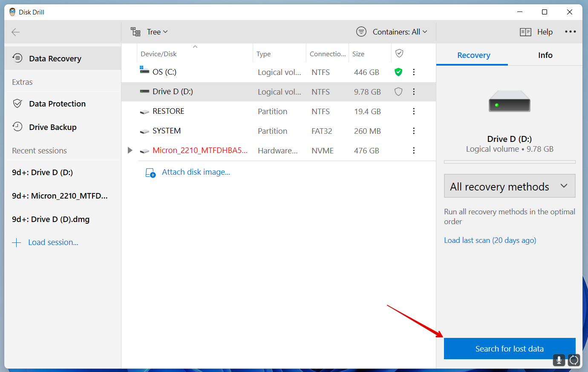Viewport: 588px width, 372px height.
Task: Open options menu for Drive D (D:)
Action: pyautogui.click(x=414, y=92)
